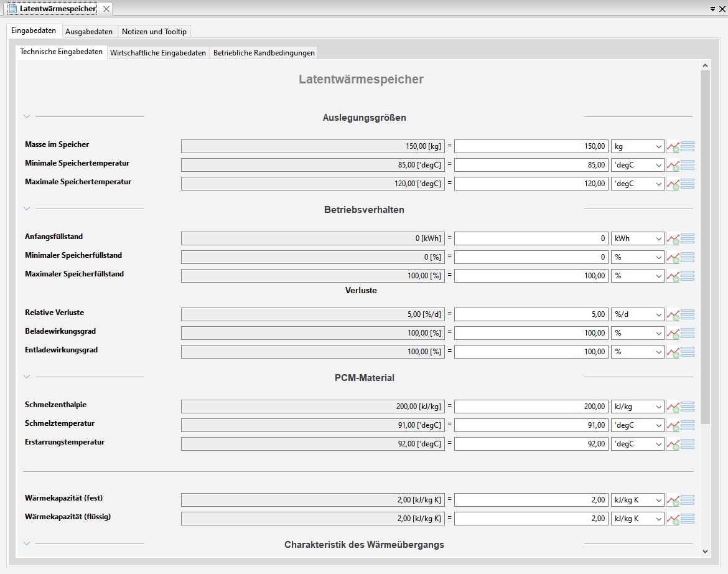The image size is (728, 574).
Task: Collapse the Betriebsverhalten section
Action: point(27,209)
